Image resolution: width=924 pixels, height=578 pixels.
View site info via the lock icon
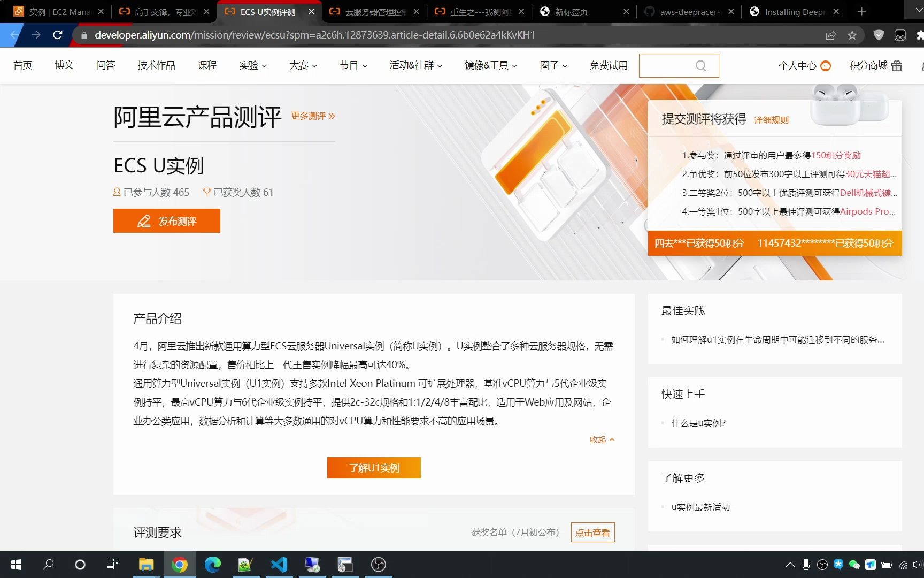(x=84, y=35)
